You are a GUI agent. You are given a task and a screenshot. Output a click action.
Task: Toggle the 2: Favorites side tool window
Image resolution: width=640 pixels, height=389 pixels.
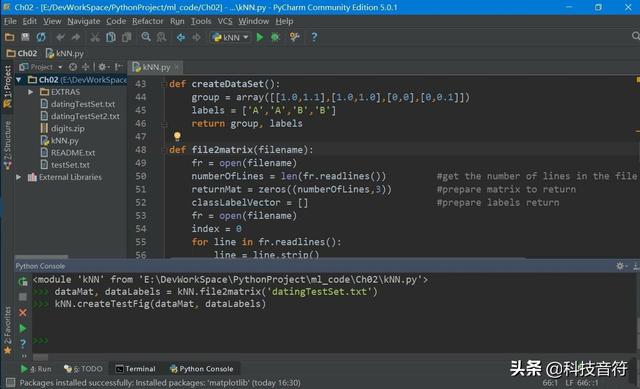pyautogui.click(x=7, y=330)
